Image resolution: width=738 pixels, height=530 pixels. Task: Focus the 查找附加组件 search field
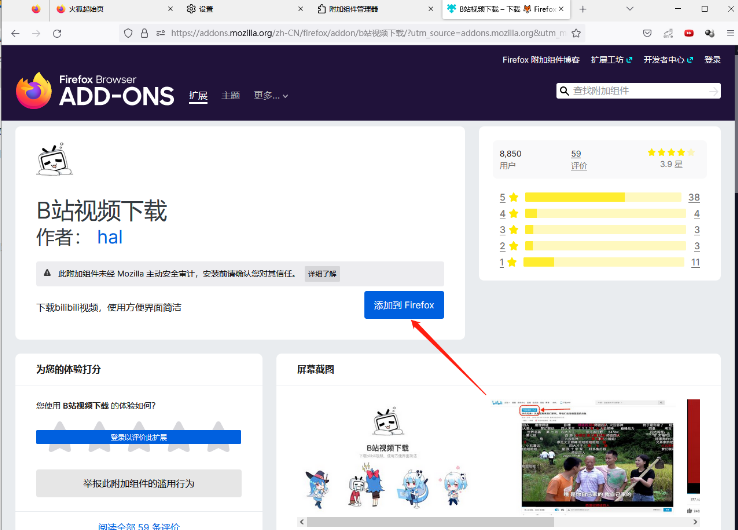tap(638, 91)
